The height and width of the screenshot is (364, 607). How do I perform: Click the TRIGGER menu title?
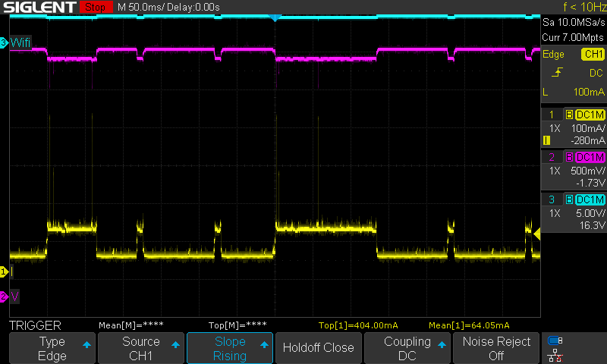pyautogui.click(x=35, y=325)
